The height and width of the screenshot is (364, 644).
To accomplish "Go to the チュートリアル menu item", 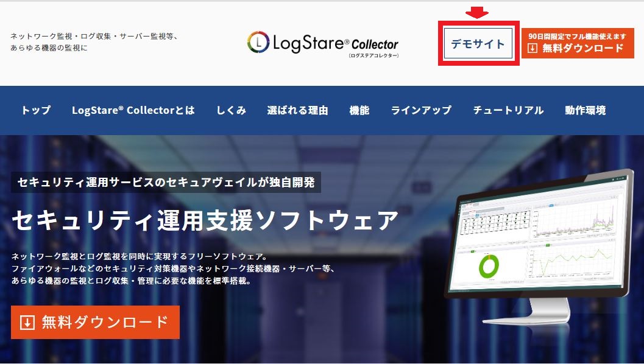I will [x=508, y=110].
